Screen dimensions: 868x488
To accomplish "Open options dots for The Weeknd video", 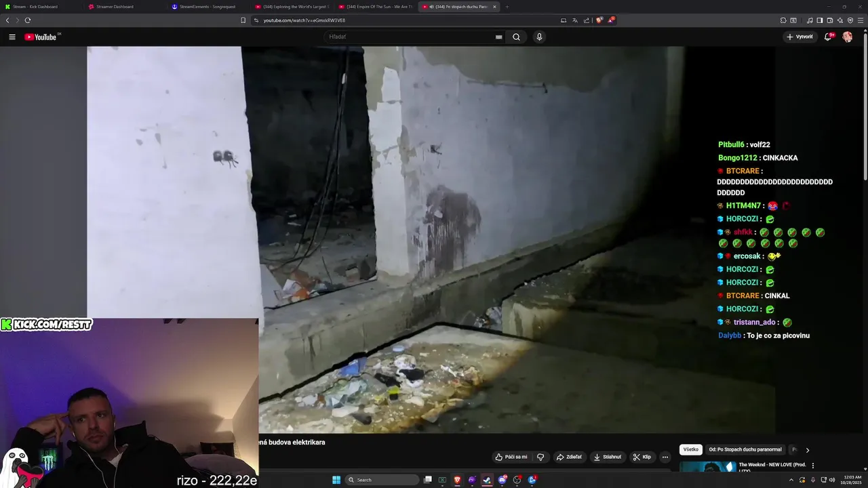I will point(813,466).
